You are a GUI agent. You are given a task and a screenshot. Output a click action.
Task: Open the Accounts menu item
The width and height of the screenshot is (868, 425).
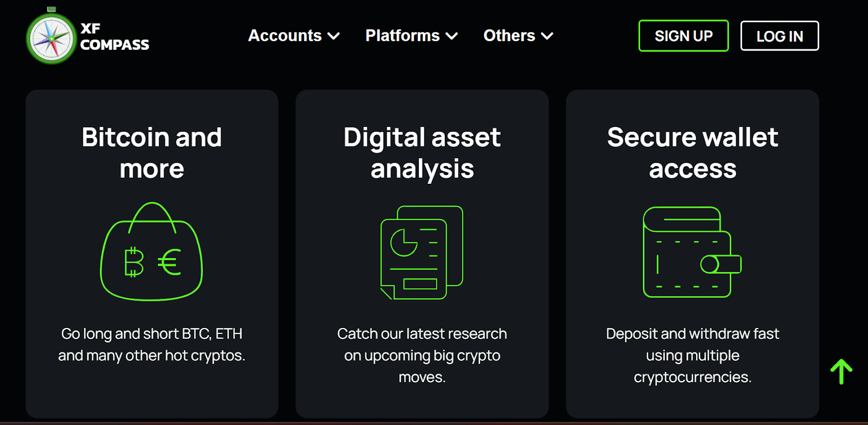(x=285, y=36)
